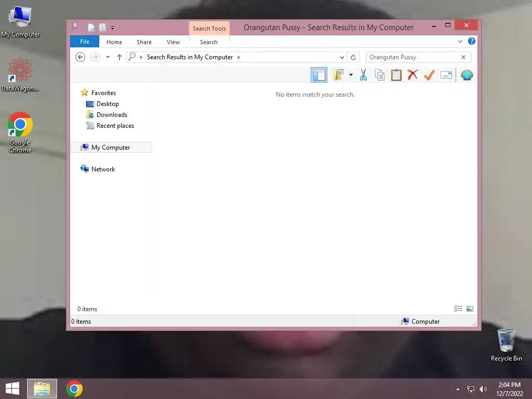Launch Chrome from the taskbar
The height and width of the screenshot is (399, 532).
pos(74,389)
